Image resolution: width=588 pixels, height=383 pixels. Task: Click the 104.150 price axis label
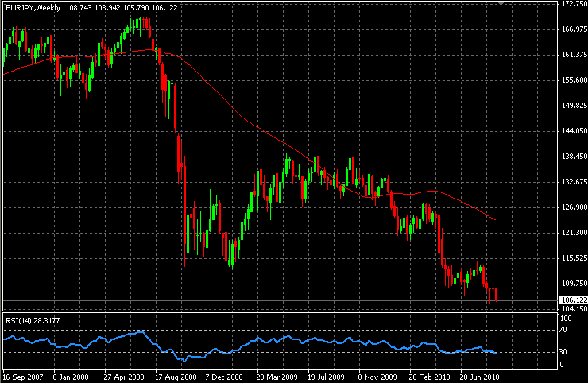point(574,309)
